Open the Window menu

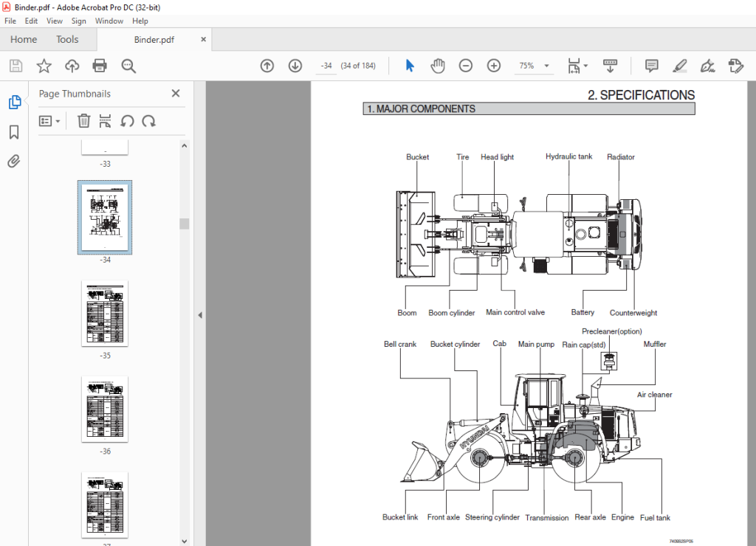pos(109,21)
